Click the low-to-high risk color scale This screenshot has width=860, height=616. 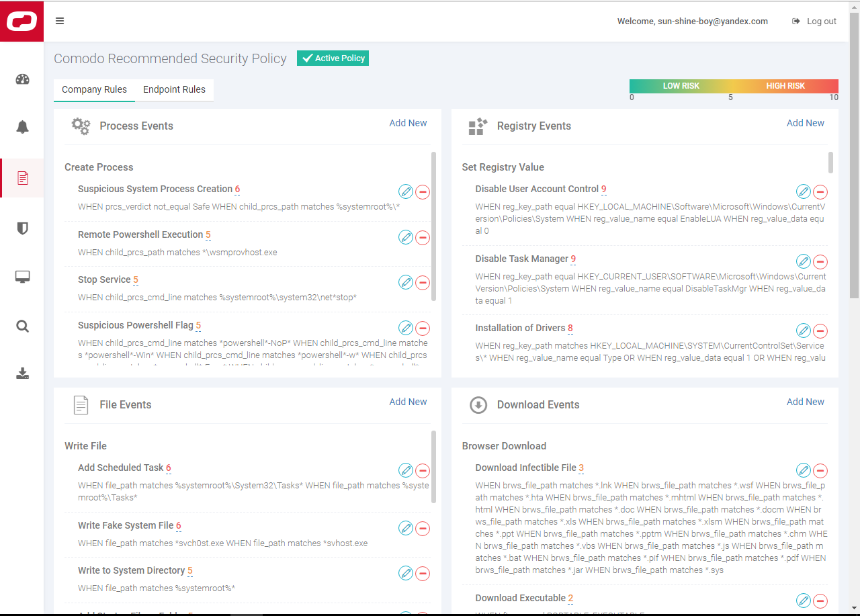pos(734,86)
